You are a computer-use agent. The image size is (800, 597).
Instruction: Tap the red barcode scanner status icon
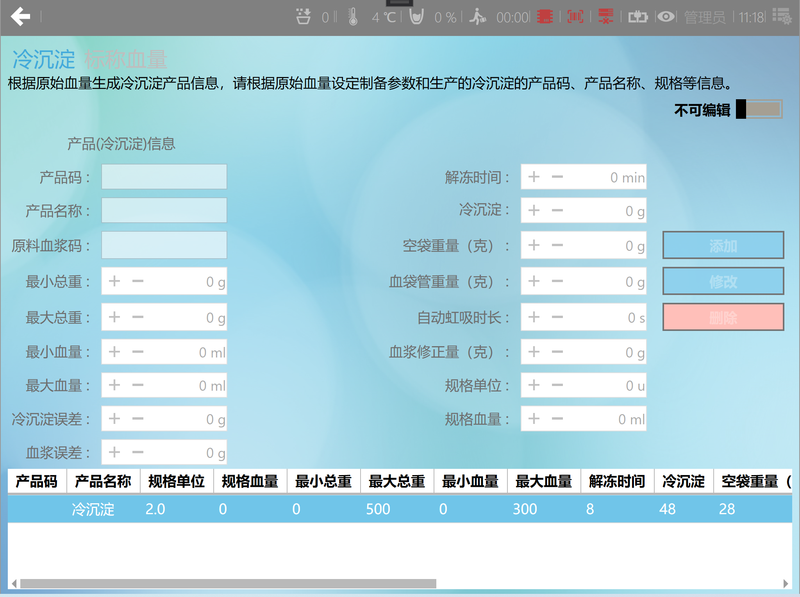pyautogui.click(x=575, y=17)
